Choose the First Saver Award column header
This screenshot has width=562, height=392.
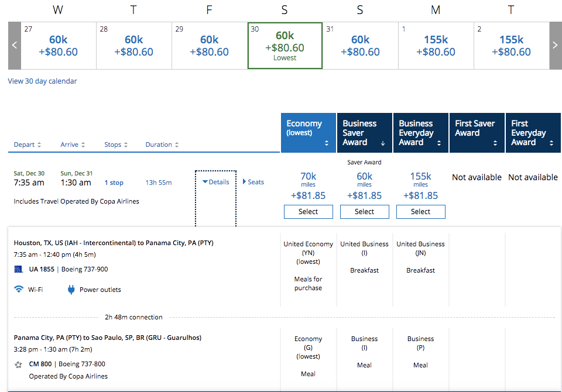pyautogui.click(x=477, y=133)
